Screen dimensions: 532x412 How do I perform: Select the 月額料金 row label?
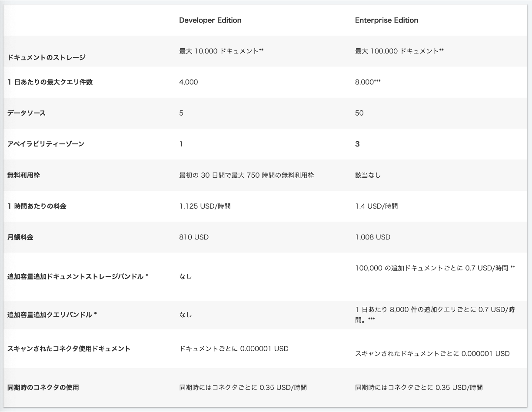[x=20, y=237]
